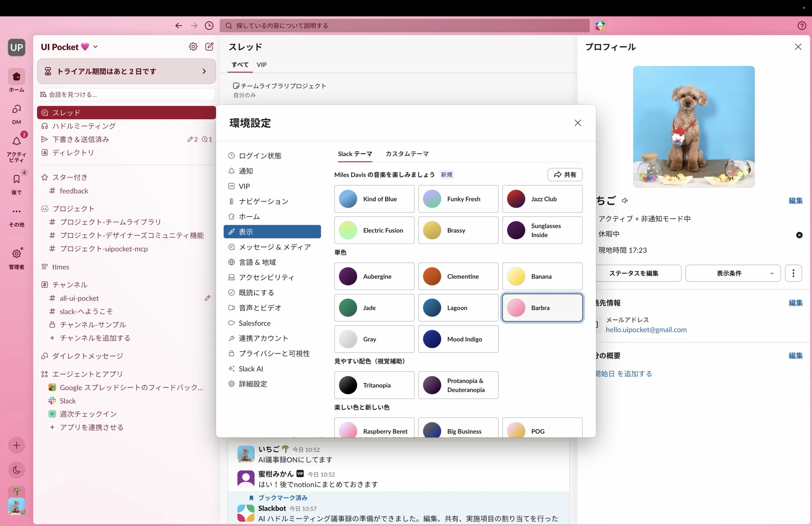Collapse the プロジェクト section
This screenshot has height=526, width=812.
[73, 208]
